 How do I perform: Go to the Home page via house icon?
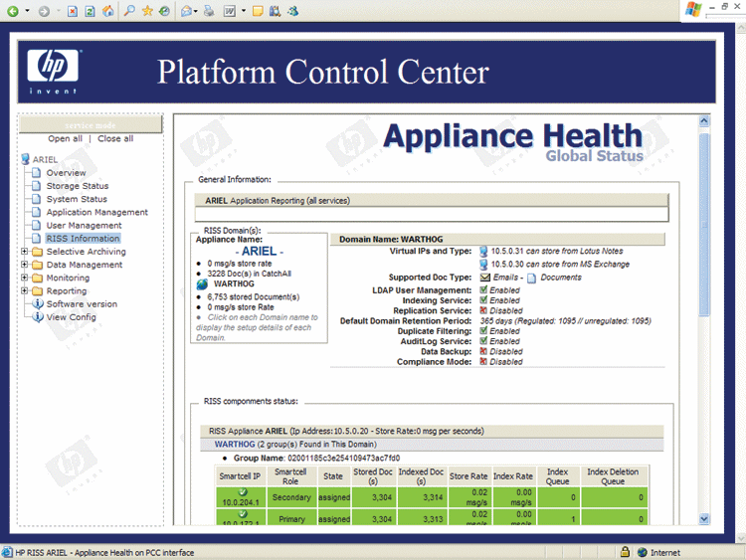(x=108, y=11)
